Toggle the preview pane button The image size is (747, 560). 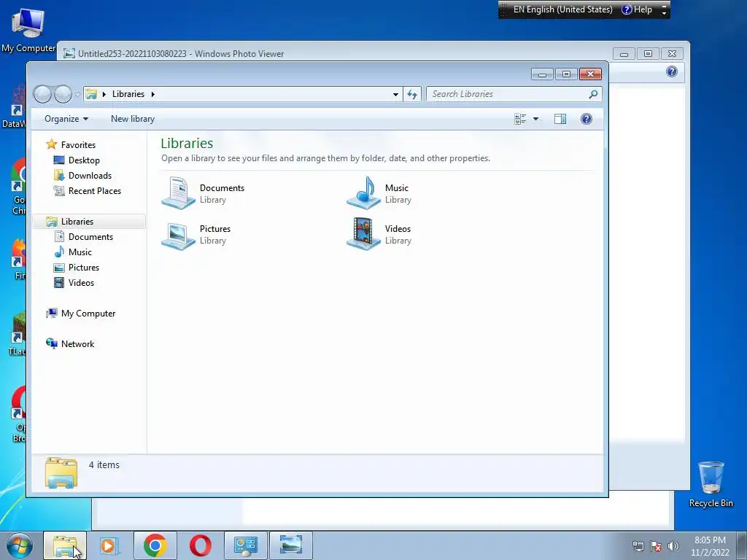pyautogui.click(x=560, y=119)
